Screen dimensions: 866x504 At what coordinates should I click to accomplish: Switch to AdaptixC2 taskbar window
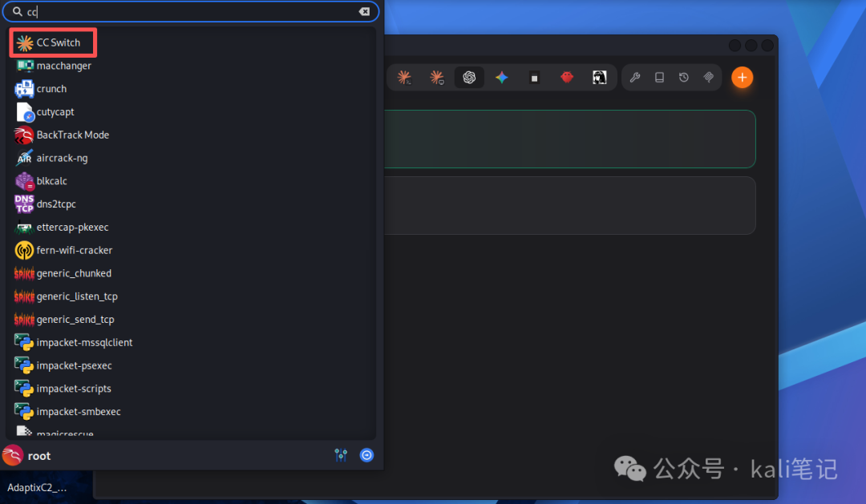37,487
